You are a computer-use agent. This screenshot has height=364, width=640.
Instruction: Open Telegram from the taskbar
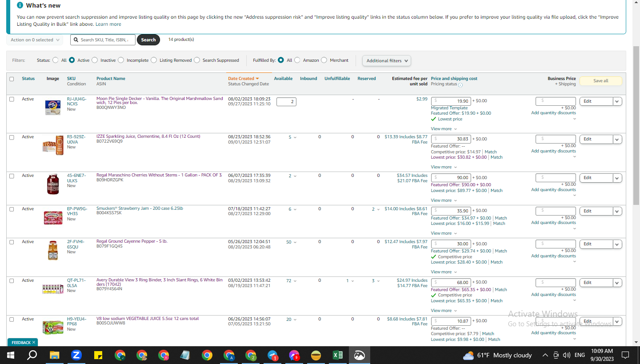tap(272, 355)
